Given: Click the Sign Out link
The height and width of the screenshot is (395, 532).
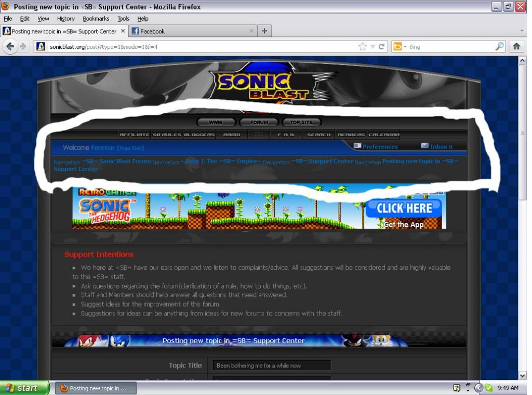Looking at the screenshot, I should tap(130, 148).
